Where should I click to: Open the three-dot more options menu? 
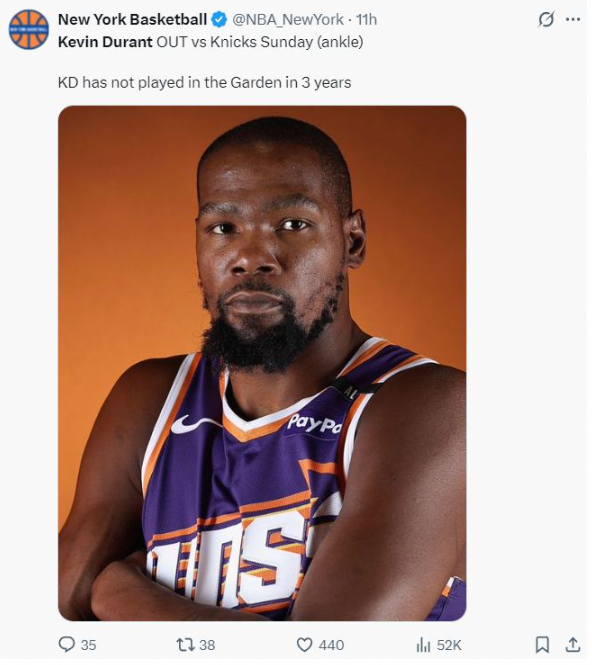tap(573, 19)
